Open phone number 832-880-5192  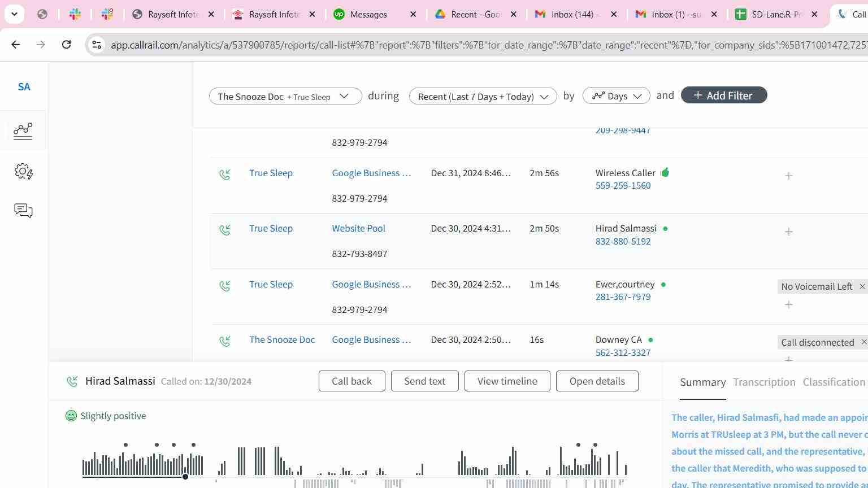click(623, 242)
